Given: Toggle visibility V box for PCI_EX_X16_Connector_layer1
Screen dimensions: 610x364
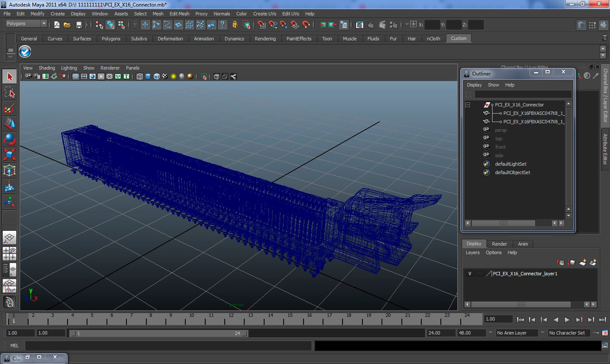Looking at the screenshot, I should pos(470,274).
